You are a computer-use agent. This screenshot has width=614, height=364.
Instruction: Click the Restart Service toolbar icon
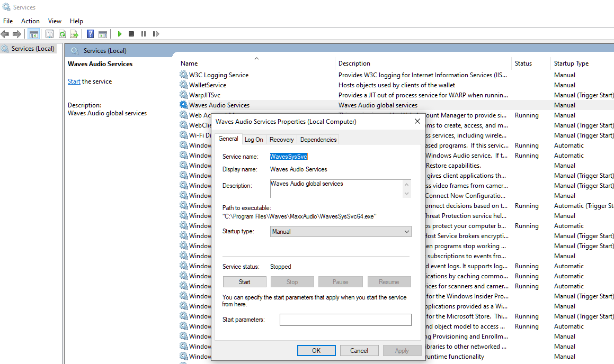[x=156, y=34]
